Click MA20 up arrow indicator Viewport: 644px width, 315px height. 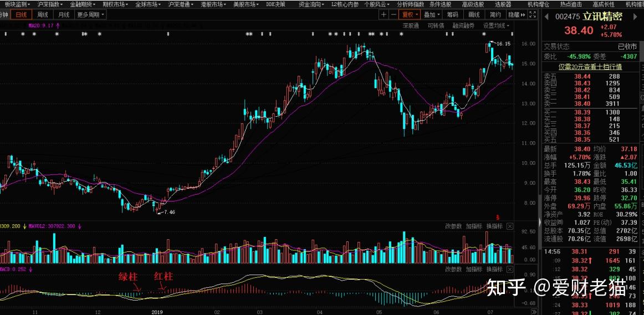(58, 25)
